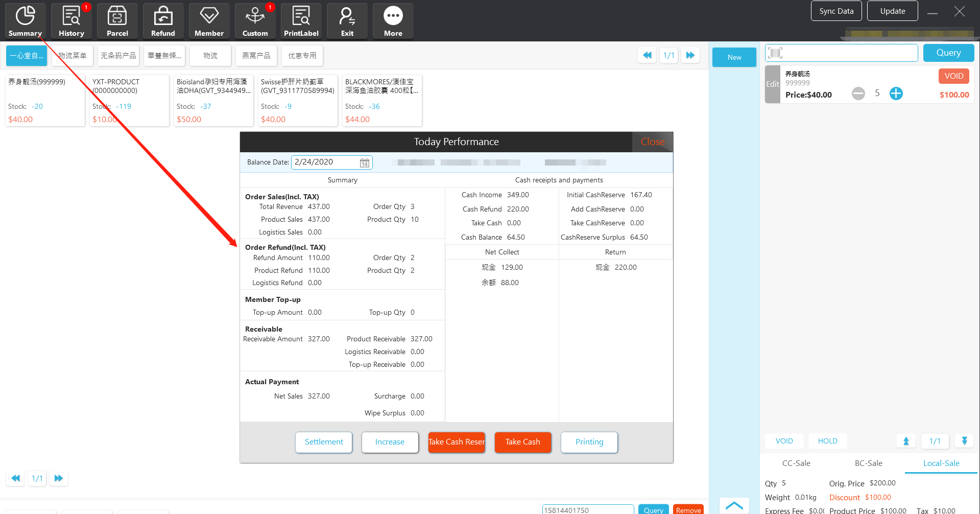Image resolution: width=980 pixels, height=514 pixels.
Task: Open the Summary report icon
Action: click(25, 21)
